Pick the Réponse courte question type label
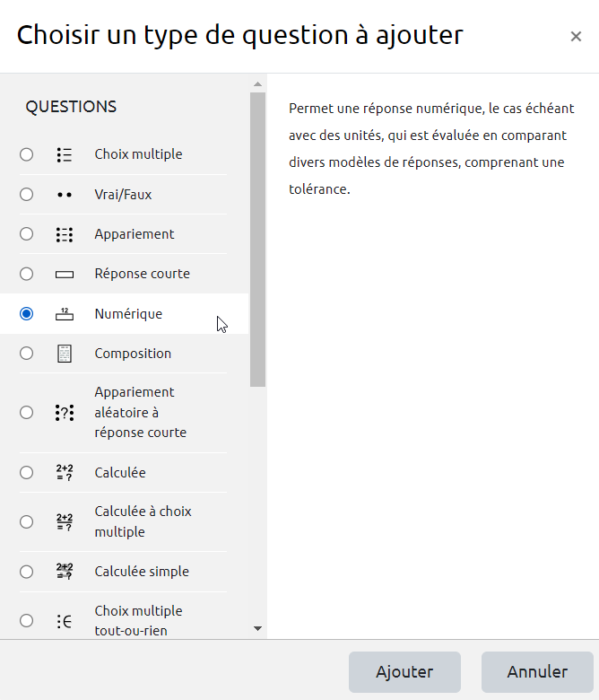 (142, 274)
